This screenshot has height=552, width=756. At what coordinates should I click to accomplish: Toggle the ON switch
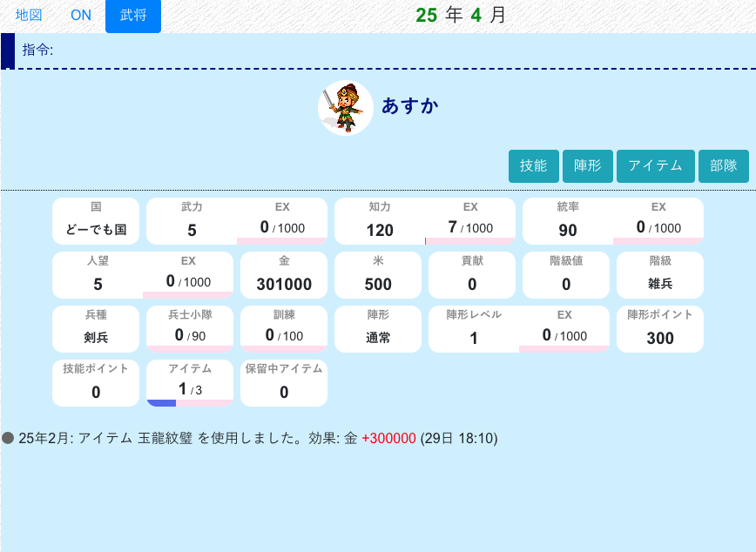tap(81, 16)
